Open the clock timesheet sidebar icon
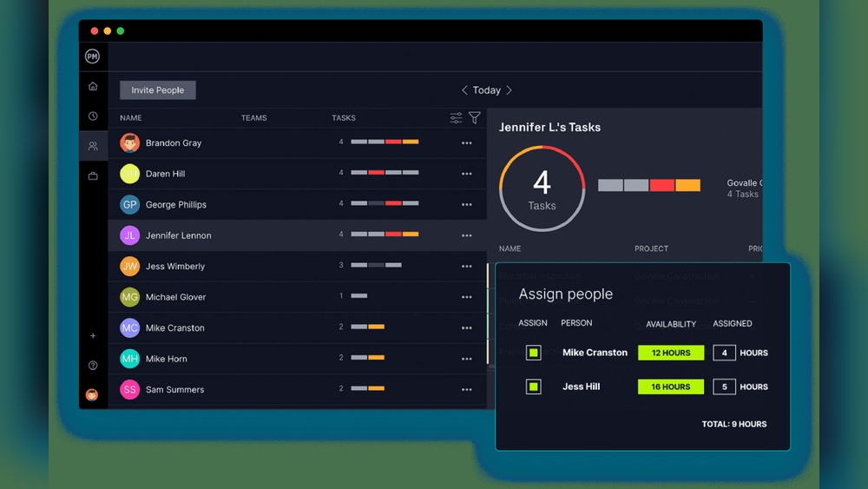868x489 pixels. coord(93,116)
